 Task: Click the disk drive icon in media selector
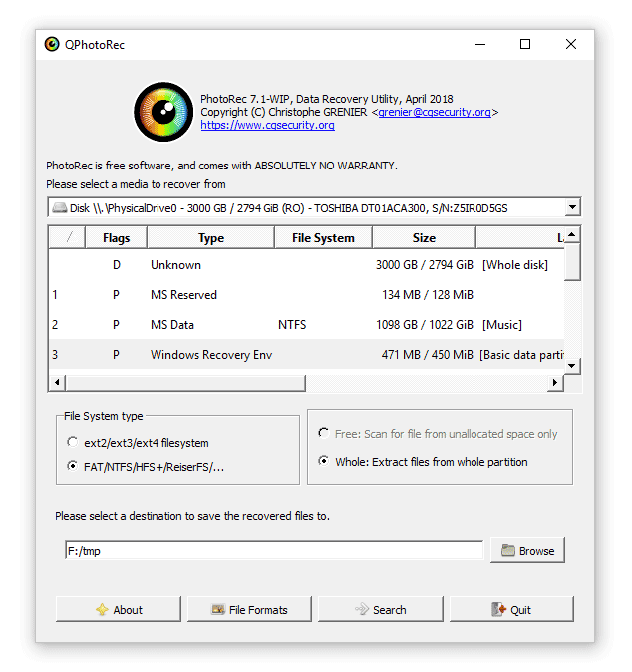click(x=60, y=208)
